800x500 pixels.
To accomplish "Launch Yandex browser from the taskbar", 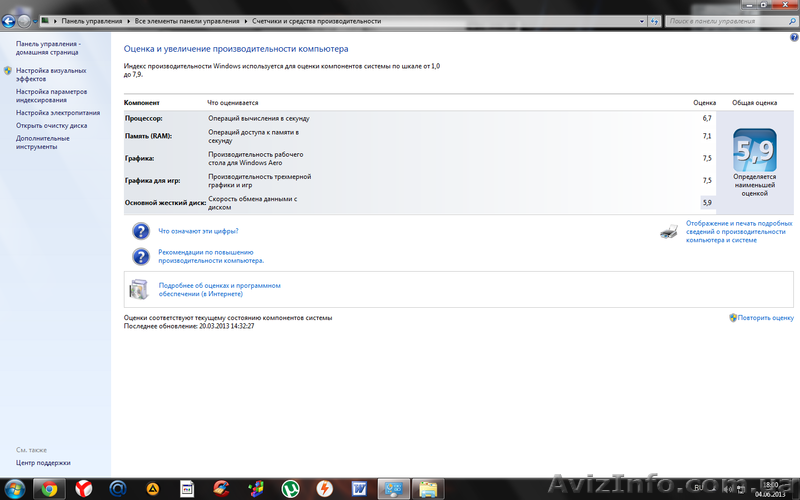I will click(82, 488).
